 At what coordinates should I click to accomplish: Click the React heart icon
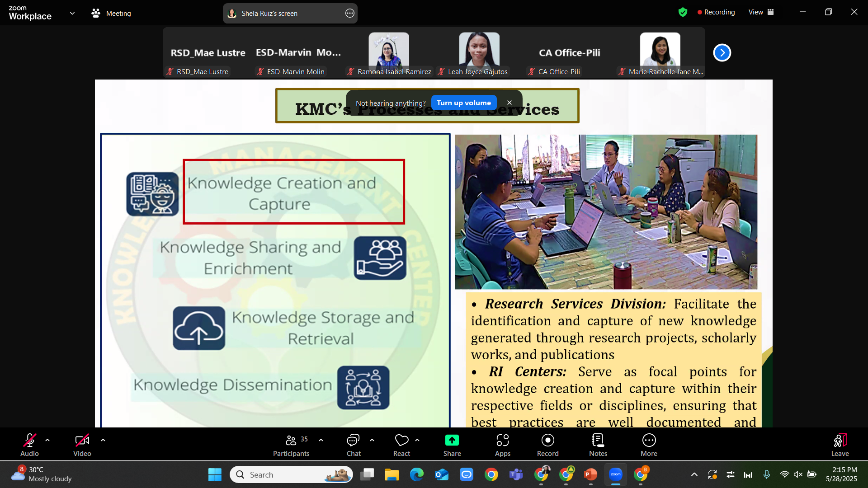pos(401,441)
